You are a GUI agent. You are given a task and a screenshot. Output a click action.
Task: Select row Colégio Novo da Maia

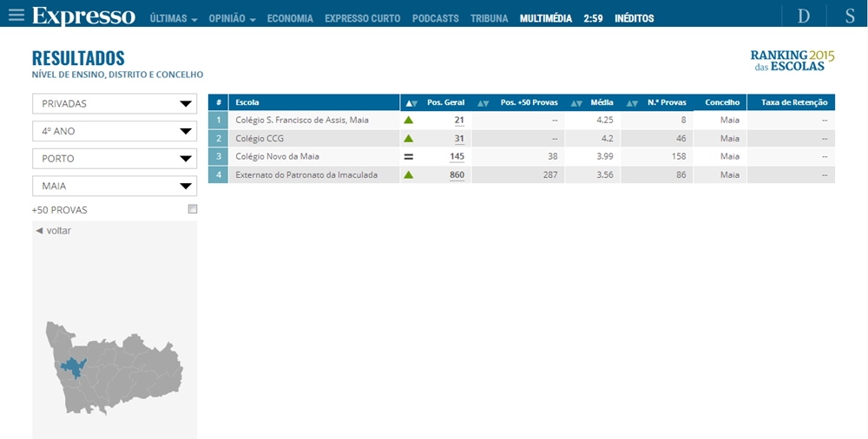[522, 157]
